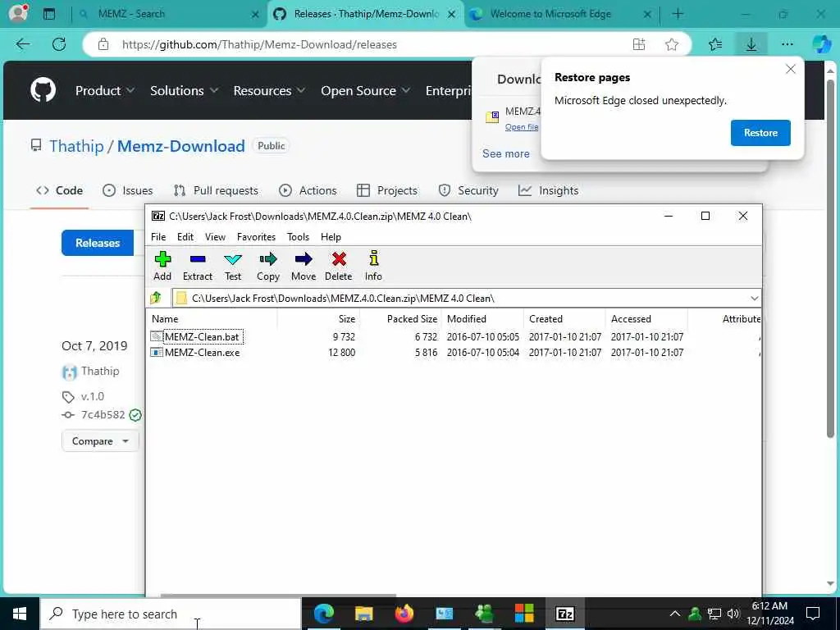Image resolution: width=840 pixels, height=630 pixels.
Task: Launch Firefox from the taskbar
Action: click(404, 614)
